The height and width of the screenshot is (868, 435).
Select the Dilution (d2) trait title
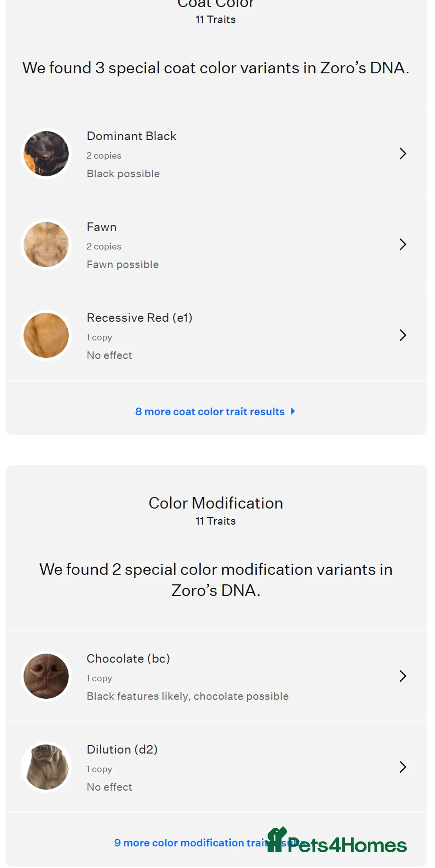122,750
